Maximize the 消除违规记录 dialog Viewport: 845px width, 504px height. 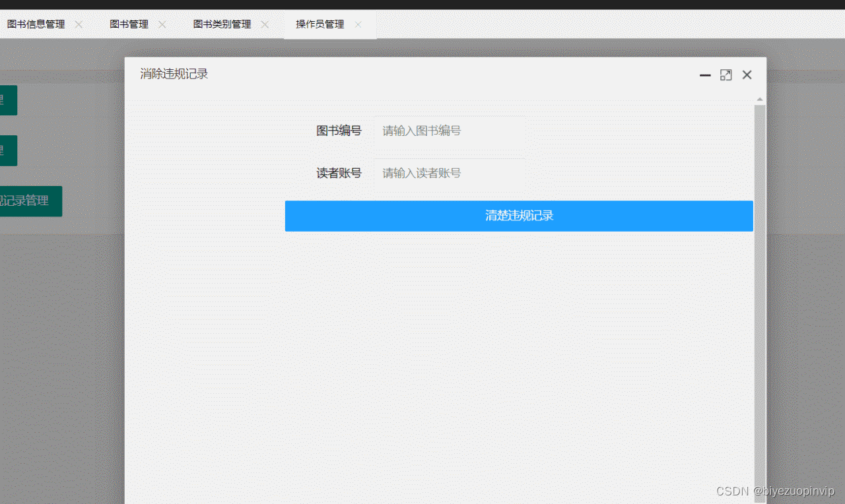click(726, 75)
